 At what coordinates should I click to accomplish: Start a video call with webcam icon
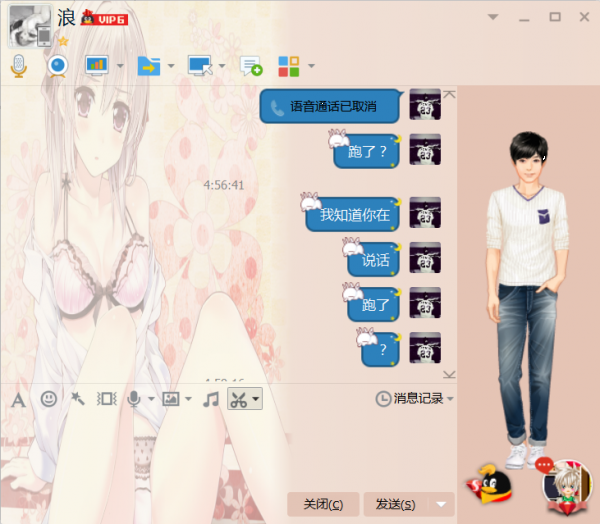coord(58,66)
